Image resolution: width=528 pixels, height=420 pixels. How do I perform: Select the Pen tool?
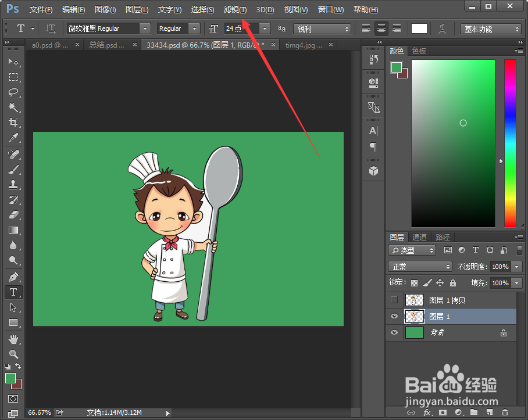point(13,277)
